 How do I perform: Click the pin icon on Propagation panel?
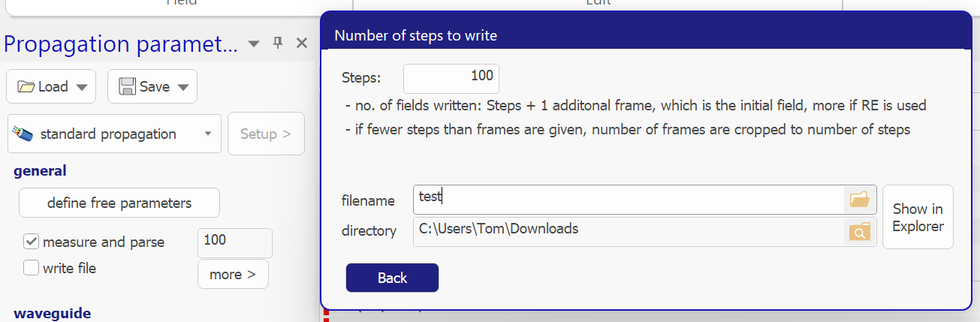(x=277, y=43)
